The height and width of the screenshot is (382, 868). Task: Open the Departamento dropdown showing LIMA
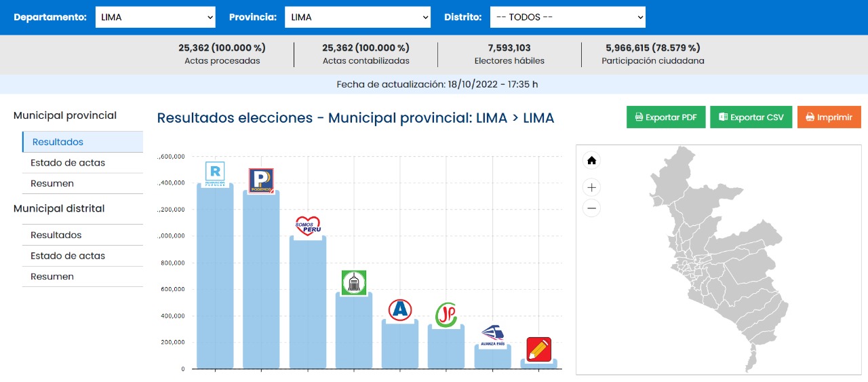(155, 17)
